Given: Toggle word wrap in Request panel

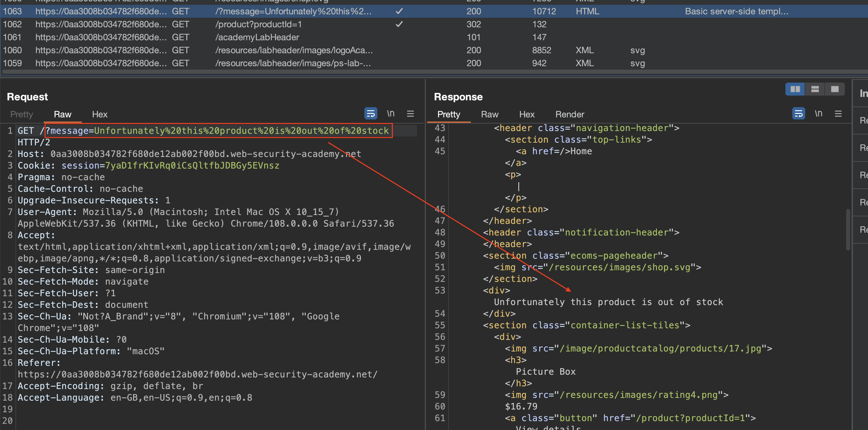Looking at the screenshot, I should tap(371, 114).
